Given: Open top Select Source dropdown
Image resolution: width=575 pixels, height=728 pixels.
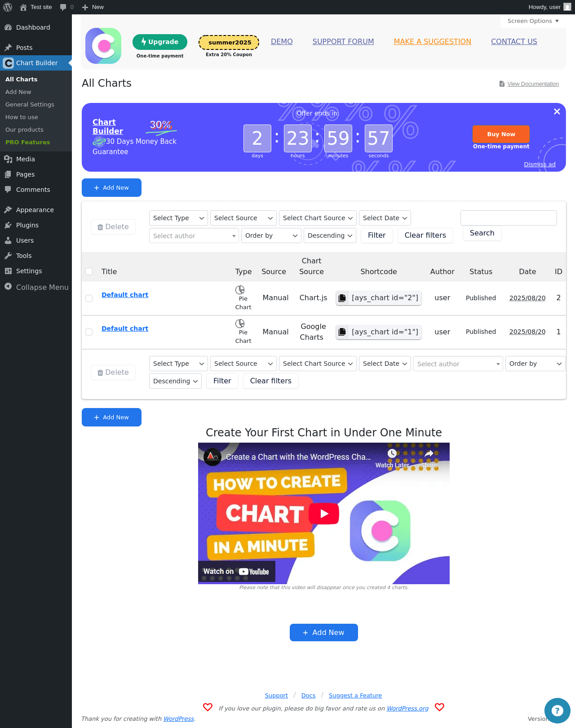Looking at the screenshot, I should coord(243,218).
